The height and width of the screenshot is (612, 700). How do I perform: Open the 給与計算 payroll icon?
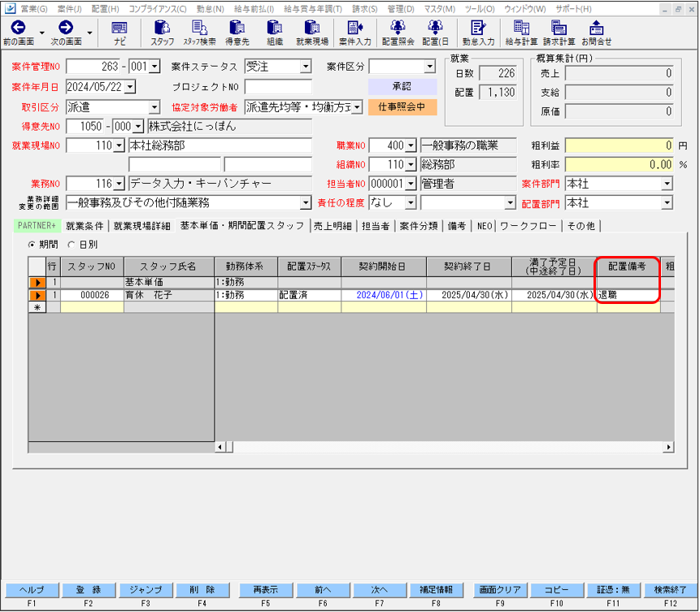(x=521, y=28)
